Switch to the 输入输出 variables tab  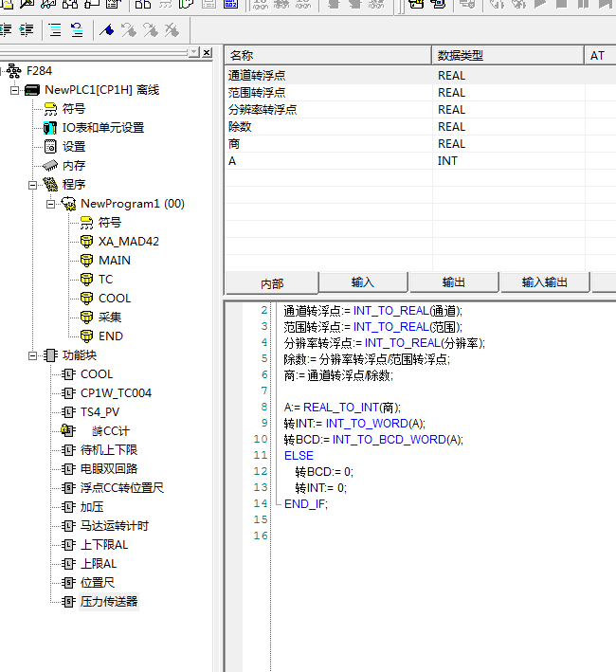pyautogui.click(x=544, y=282)
